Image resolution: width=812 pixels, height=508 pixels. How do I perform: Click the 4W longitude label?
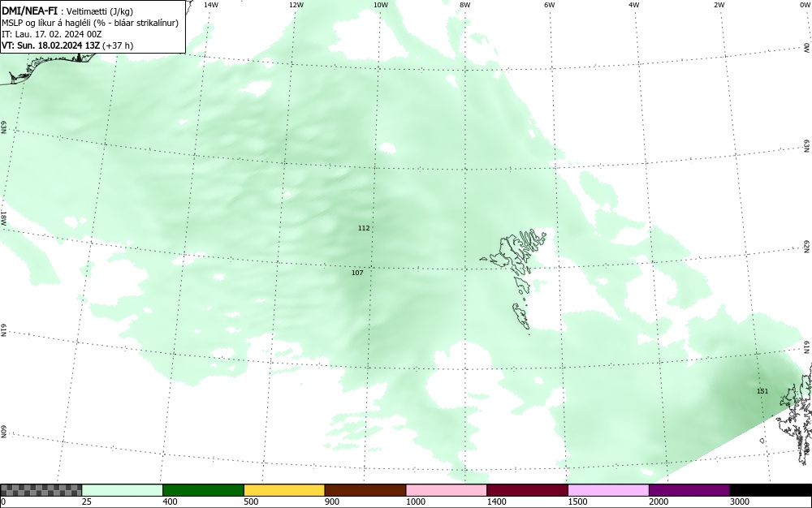pos(634,5)
